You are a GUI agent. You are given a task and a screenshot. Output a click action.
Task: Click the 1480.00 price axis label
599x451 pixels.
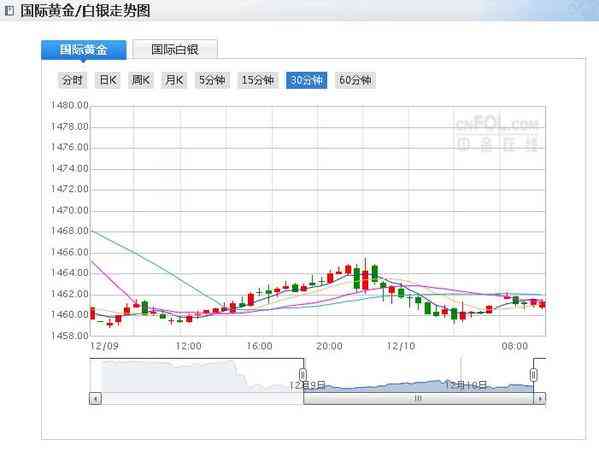tap(70, 105)
